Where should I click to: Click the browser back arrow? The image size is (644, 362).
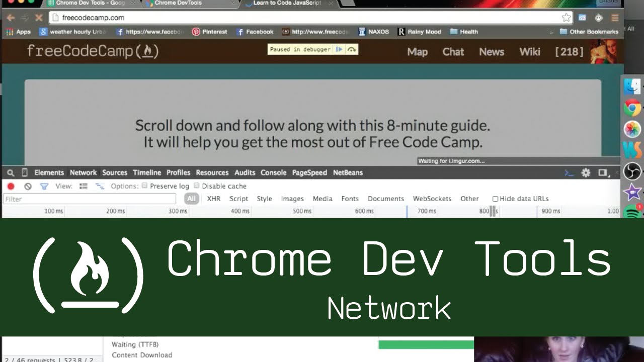tap(11, 18)
